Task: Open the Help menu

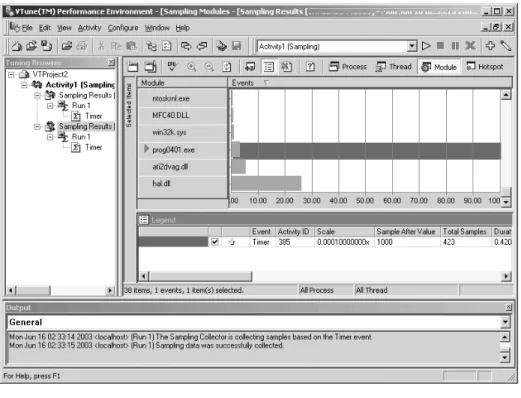Action: click(x=182, y=28)
